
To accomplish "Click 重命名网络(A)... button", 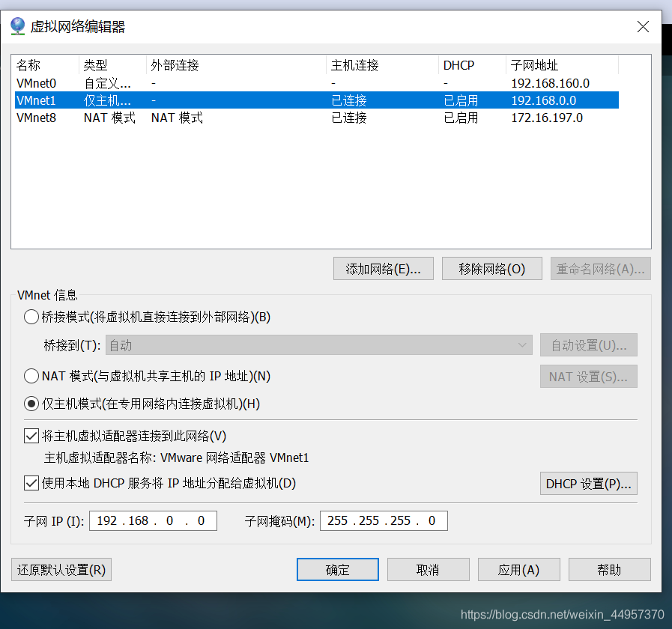I will [600, 269].
